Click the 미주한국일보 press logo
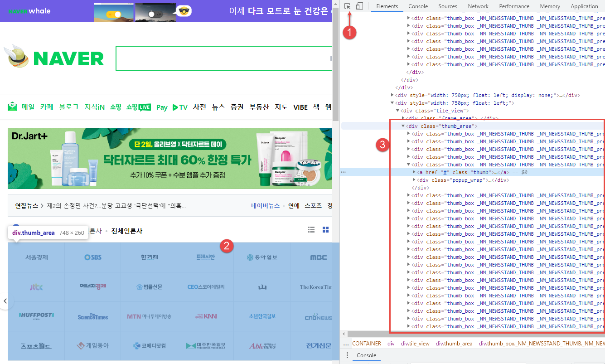The image size is (605, 364). (206, 345)
